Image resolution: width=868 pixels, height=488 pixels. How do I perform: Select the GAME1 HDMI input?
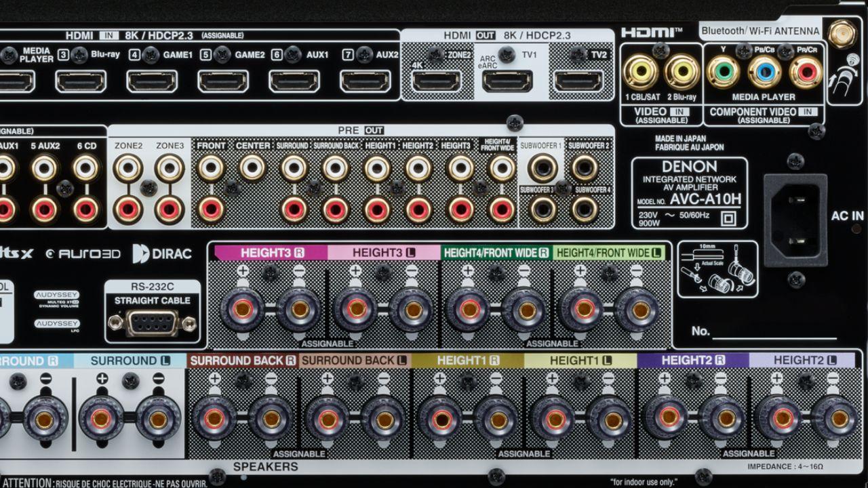pos(153,81)
